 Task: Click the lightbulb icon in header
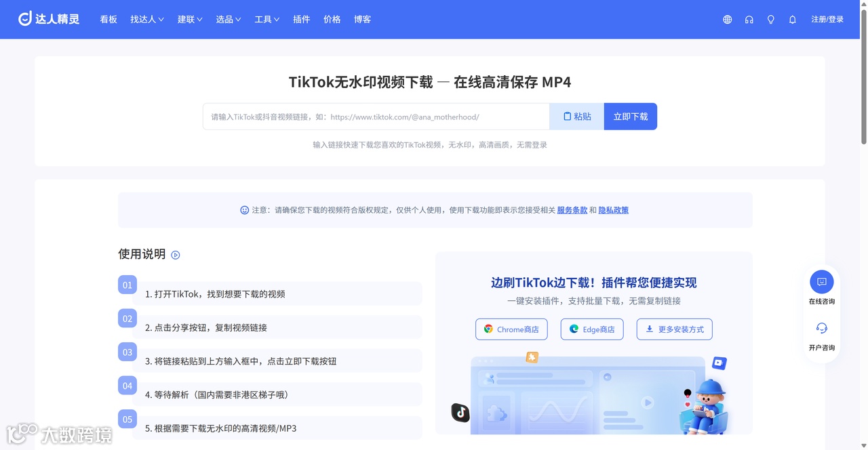(770, 20)
